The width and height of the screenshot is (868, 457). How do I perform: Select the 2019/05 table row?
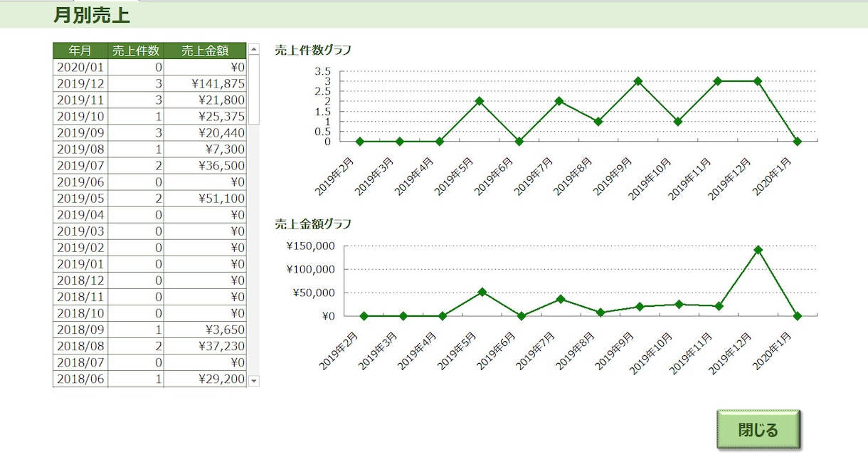click(149, 199)
